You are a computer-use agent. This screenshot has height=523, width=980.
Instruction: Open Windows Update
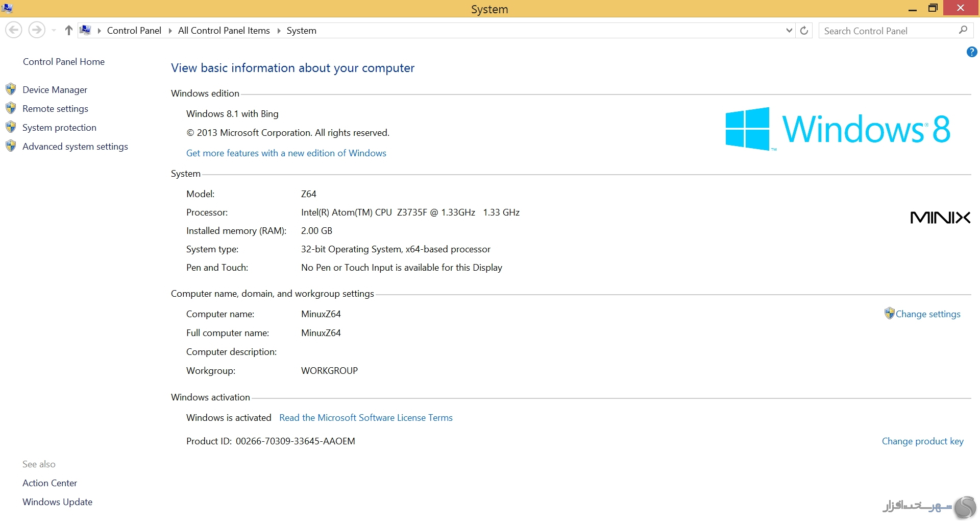pos(57,502)
